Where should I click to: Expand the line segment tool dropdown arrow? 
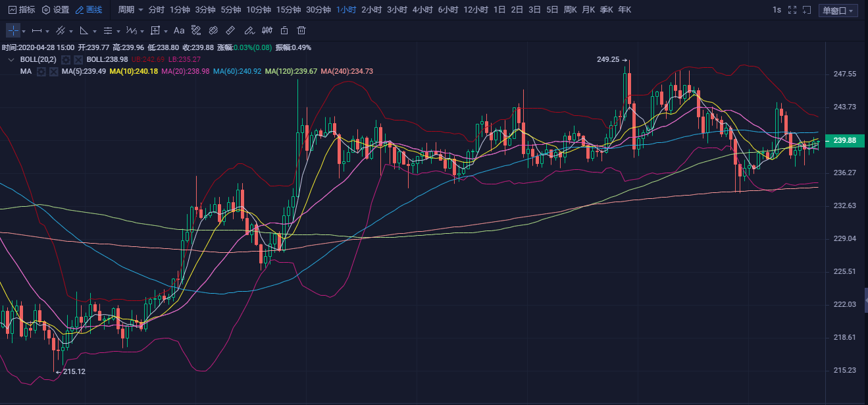(47, 31)
